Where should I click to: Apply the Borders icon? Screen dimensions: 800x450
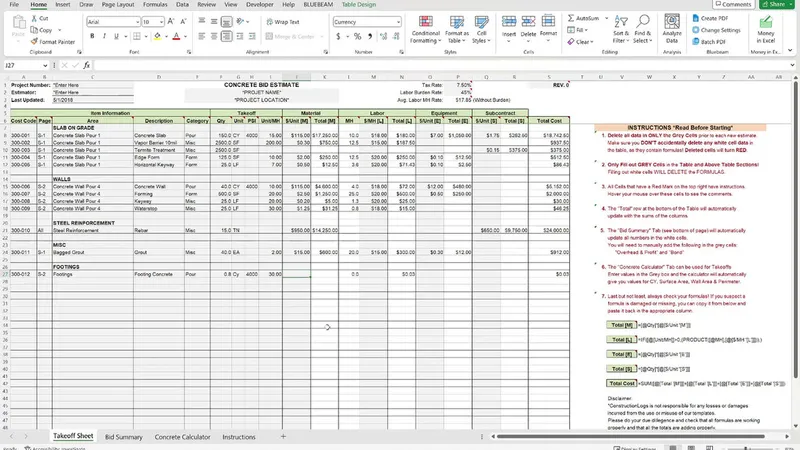tap(137, 36)
